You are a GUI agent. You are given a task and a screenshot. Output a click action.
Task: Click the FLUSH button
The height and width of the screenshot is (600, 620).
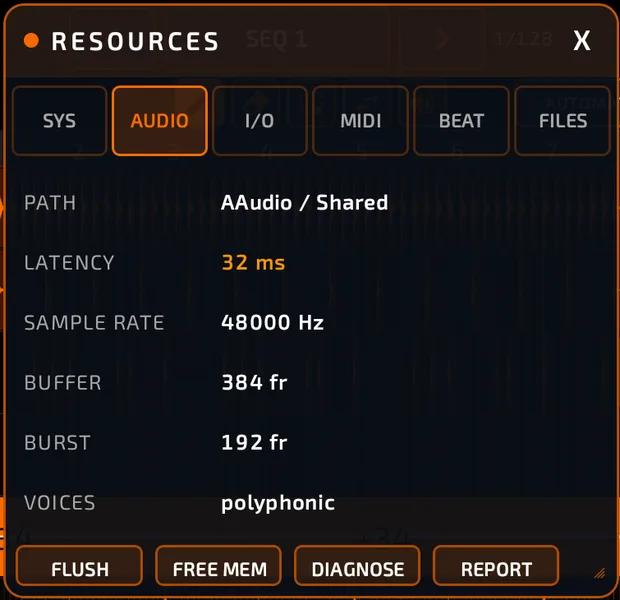79,566
